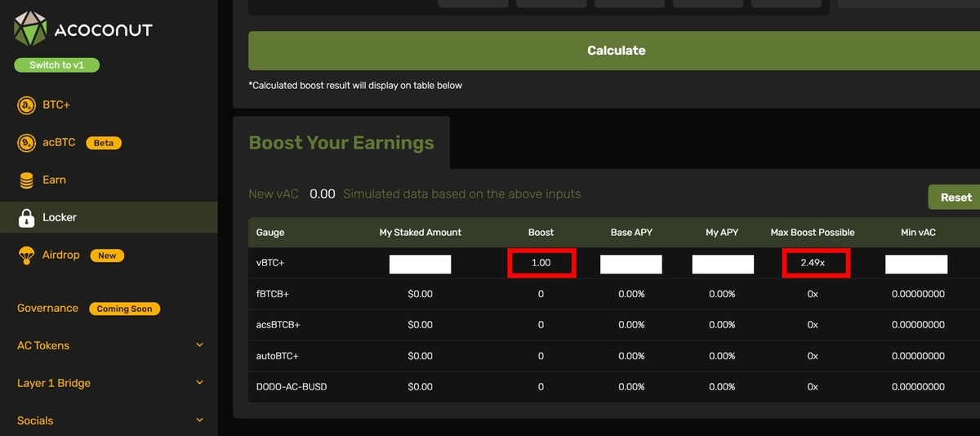Select the fBTCB+ gauge row label
This screenshot has width=980, height=436.
click(x=274, y=294)
